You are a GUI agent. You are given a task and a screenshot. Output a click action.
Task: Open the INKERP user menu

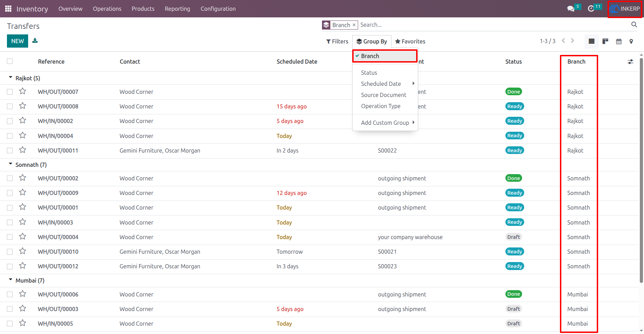pyautogui.click(x=625, y=9)
